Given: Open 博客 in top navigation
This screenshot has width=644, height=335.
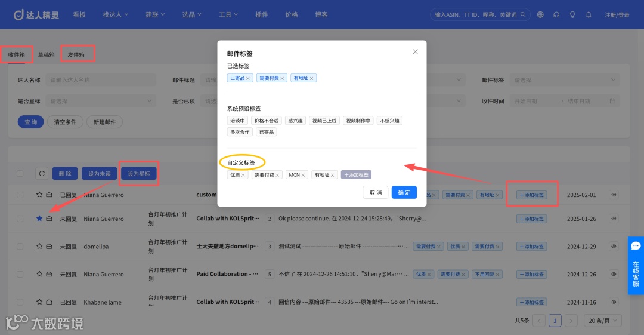Looking at the screenshot, I should coord(321,14).
